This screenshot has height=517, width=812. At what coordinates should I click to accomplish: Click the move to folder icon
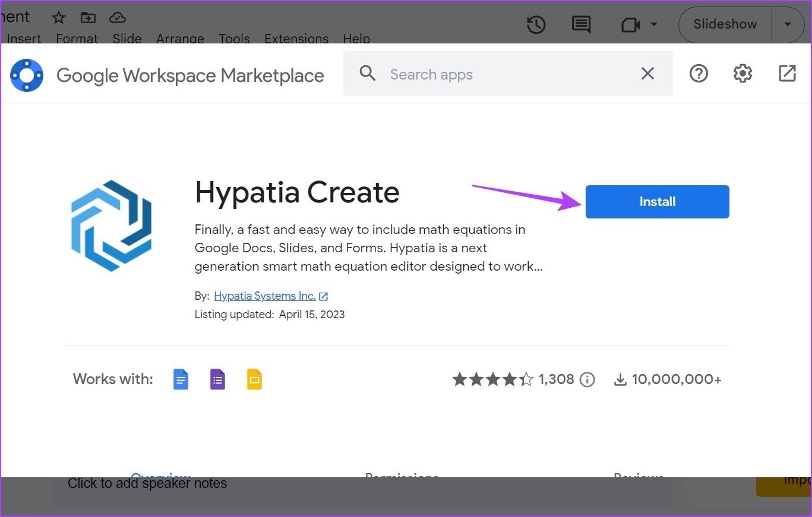coord(88,17)
